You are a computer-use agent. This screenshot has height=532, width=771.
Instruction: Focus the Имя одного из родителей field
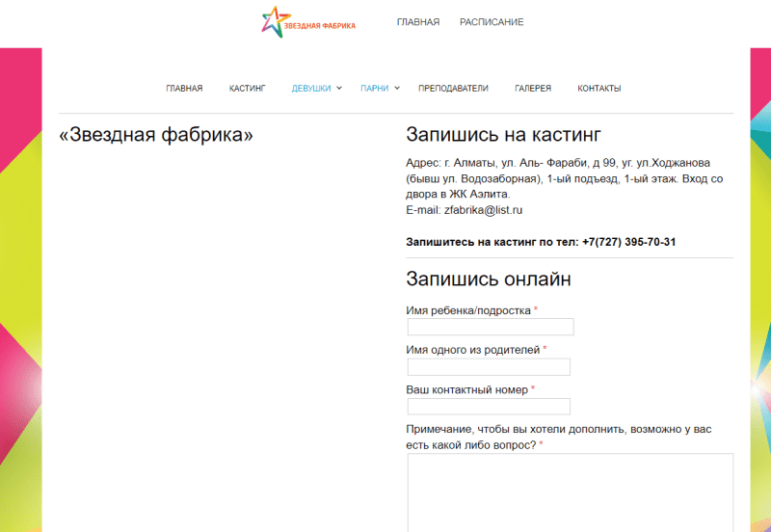point(489,367)
